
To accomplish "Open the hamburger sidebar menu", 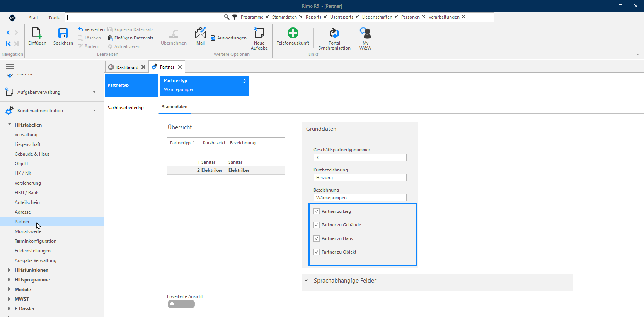I will tap(10, 67).
